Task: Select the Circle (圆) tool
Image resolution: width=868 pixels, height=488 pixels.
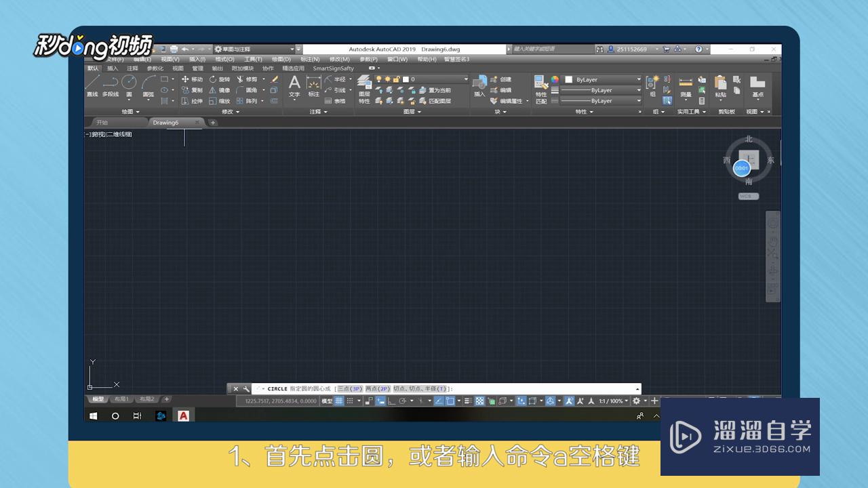Action: point(129,86)
